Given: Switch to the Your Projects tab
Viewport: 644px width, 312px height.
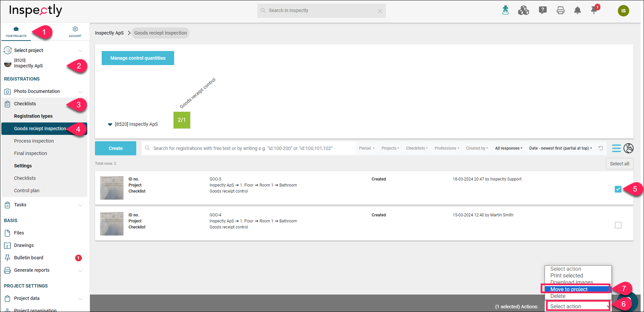Looking at the screenshot, I should pos(16,32).
